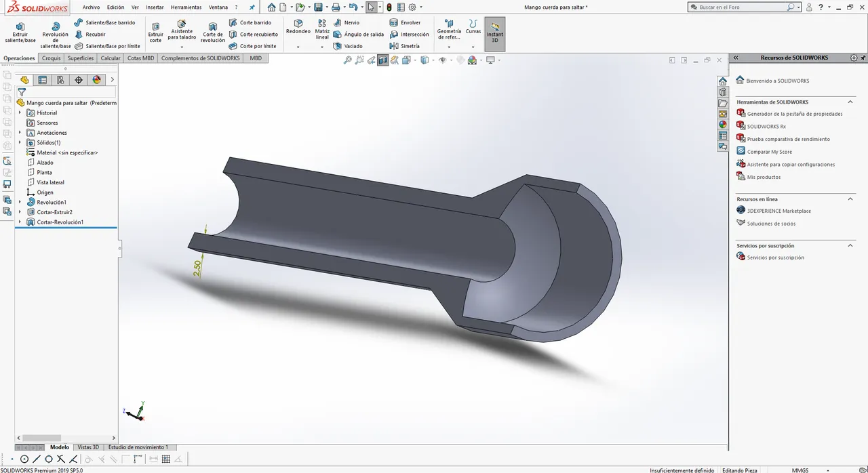The height and width of the screenshot is (473, 868).
Task: Select Ángulo de salida tool
Action: 359,34
